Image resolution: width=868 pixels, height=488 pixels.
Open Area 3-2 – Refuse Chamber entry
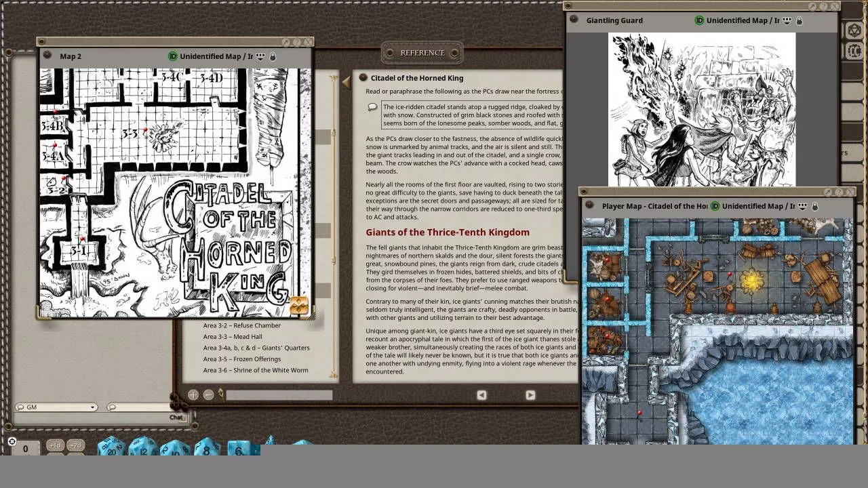pos(241,325)
